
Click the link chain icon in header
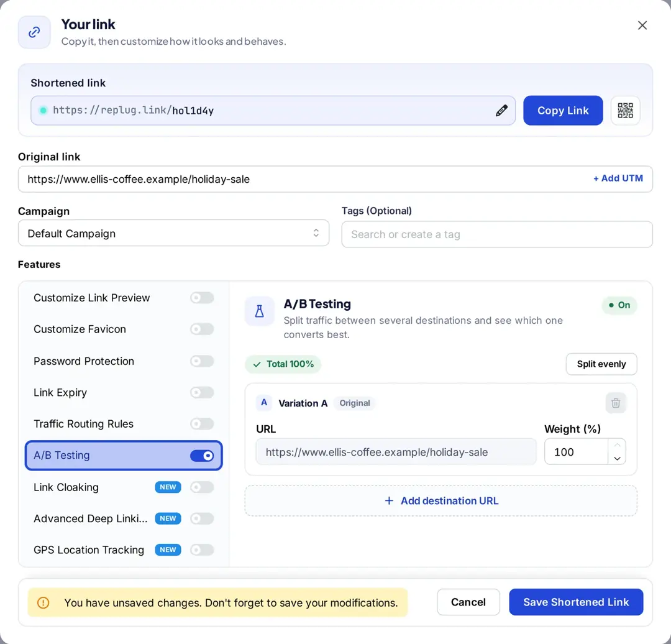[x=34, y=32]
